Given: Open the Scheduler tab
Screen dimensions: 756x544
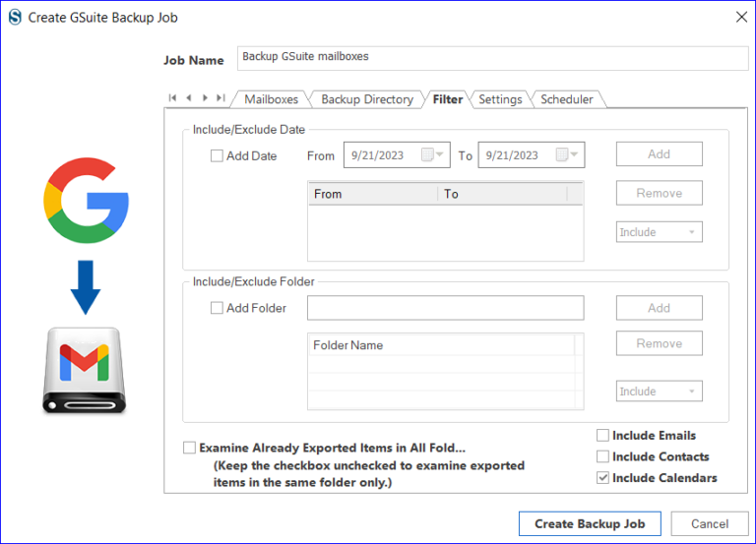Looking at the screenshot, I should click(567, 99).
